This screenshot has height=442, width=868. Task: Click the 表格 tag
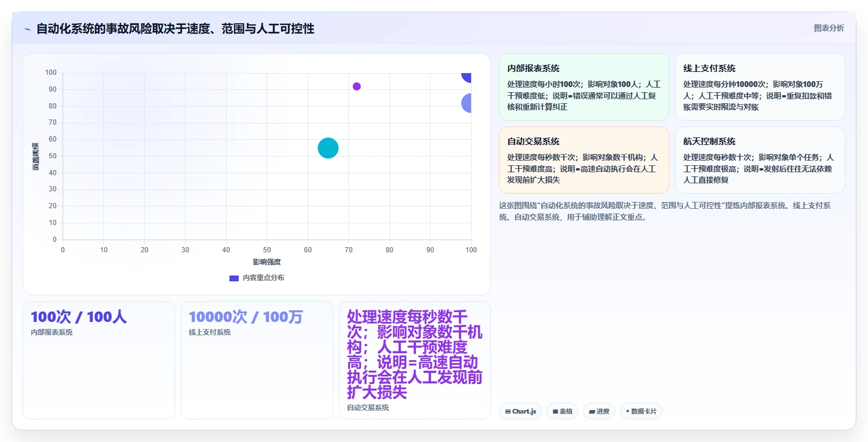pos(562,411)
